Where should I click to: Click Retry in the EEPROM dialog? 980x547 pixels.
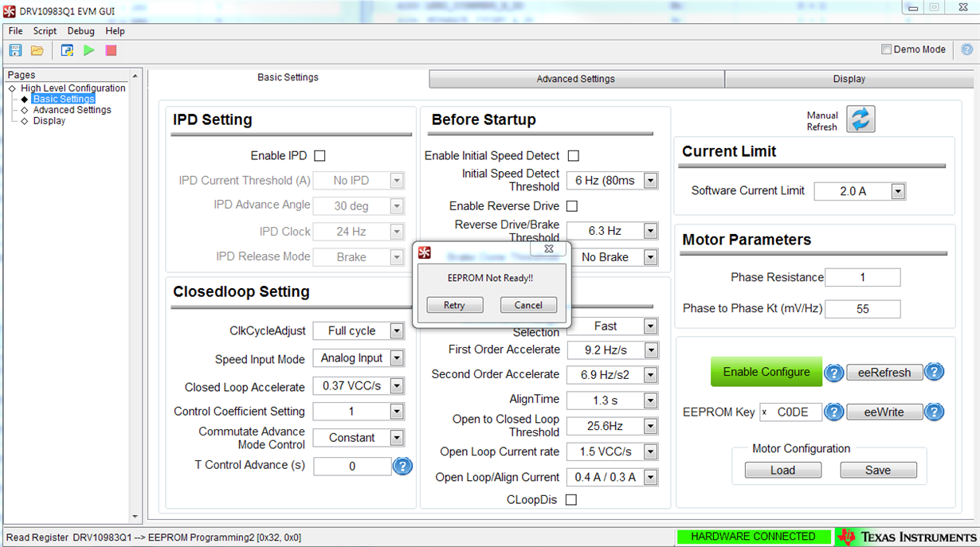click(454, 305)
